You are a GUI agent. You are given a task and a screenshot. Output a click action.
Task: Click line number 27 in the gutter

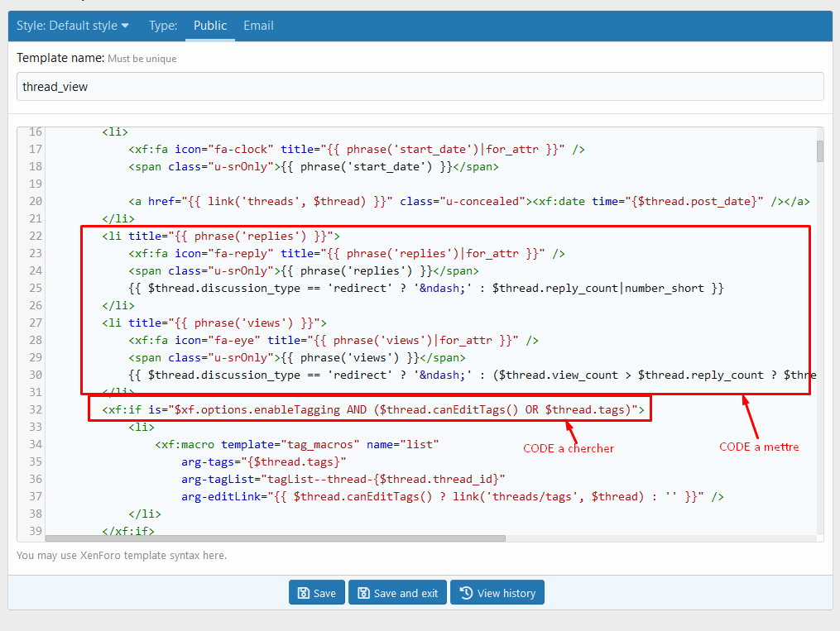[36, 323]
